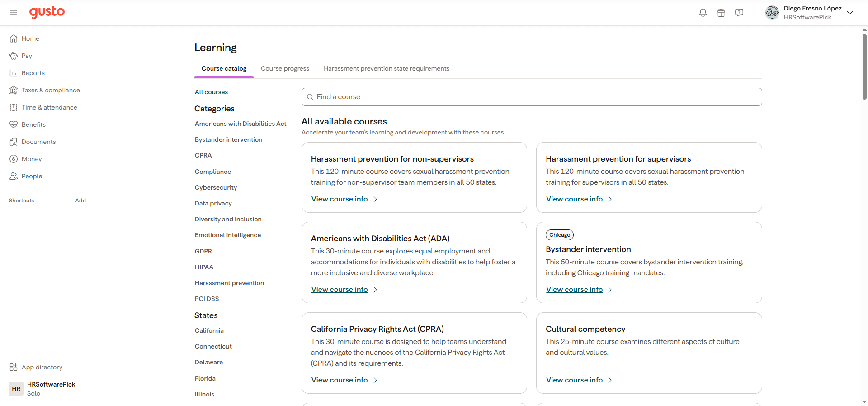Open Reports via bar chart icon
The image size is (868, 406).
click(14, 73)
